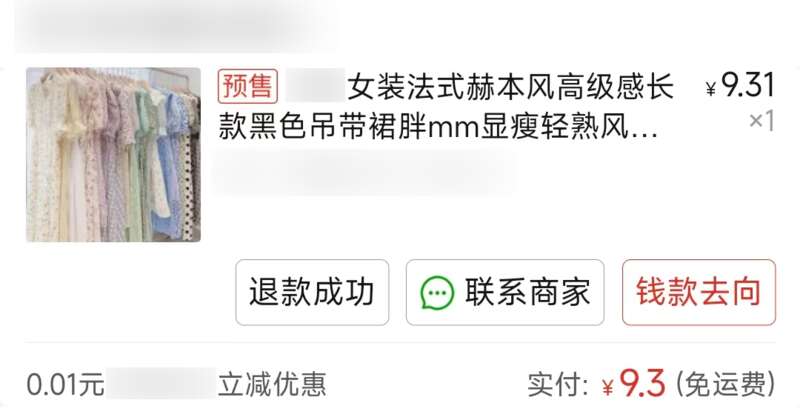Tap blurred coupon name beside 0.01元
Image resolution: width=800 pixels, height=420 pixels.
click(x=162, y=384)
